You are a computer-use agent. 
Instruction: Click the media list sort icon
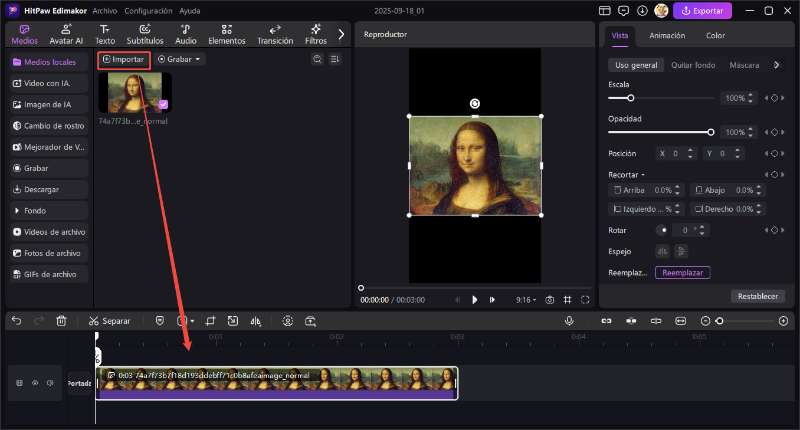pos(335,59)
